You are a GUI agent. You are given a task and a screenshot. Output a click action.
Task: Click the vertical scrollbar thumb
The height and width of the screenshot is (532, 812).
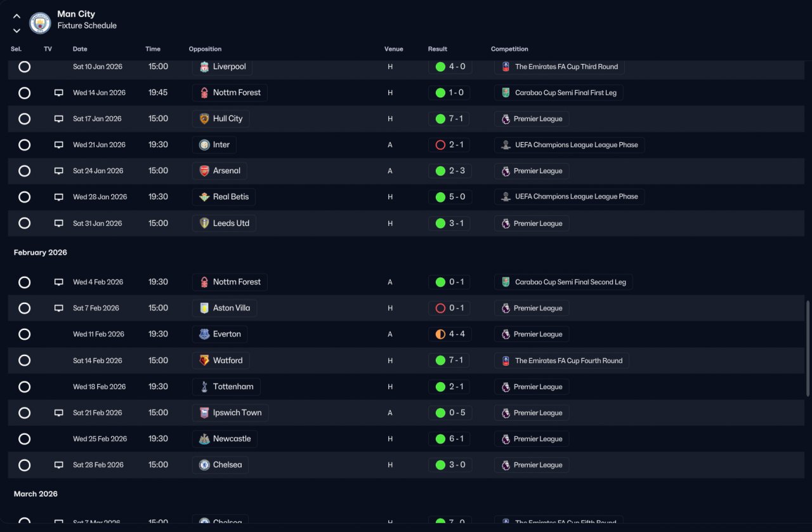click(x=808, y=349)
